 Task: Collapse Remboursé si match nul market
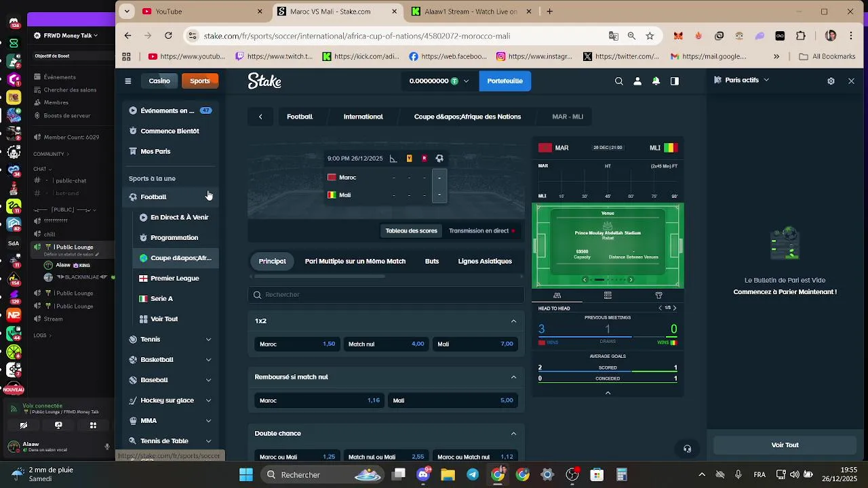point(513,377)
